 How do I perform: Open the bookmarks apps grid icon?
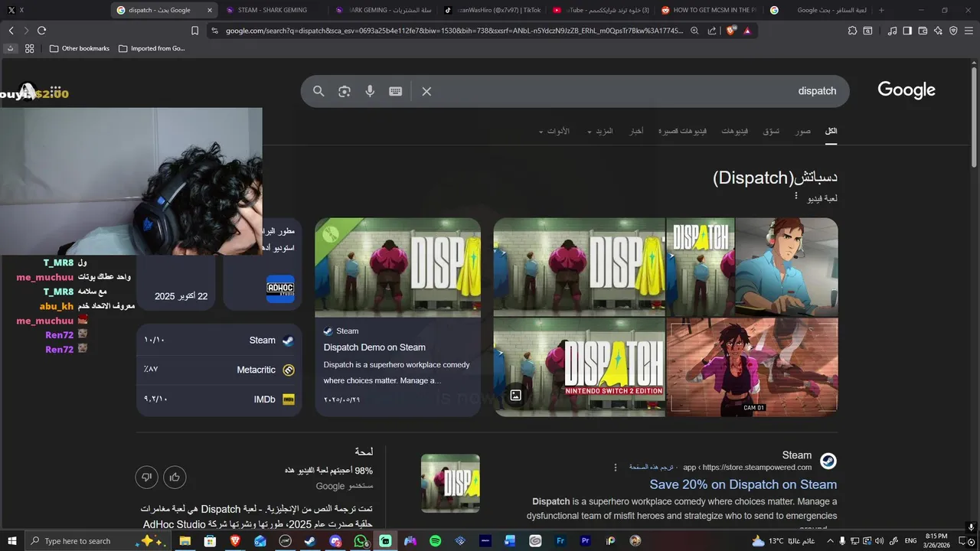tap(29, 48)
